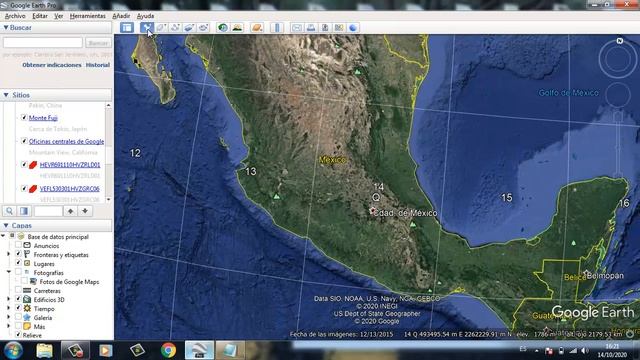Expand the Más tree node
This screenshot has height=360, width=640.
[x=9, y=326]
